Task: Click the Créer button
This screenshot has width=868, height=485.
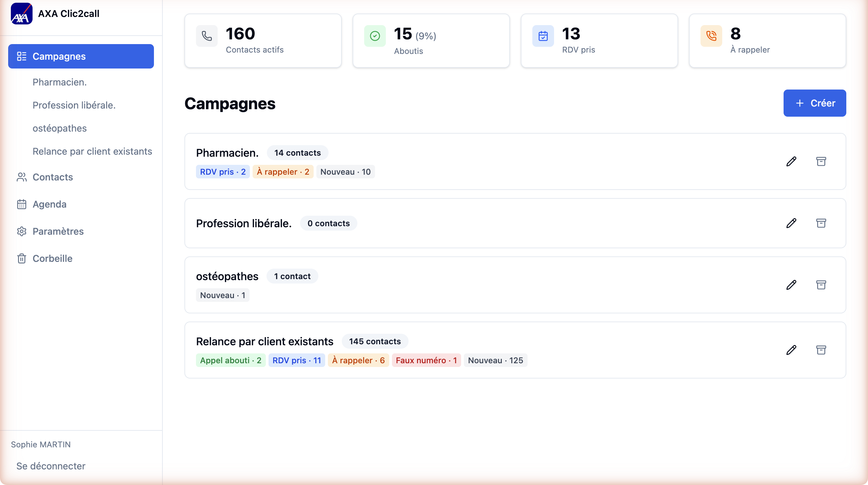Action: click(x=814, y=103)
